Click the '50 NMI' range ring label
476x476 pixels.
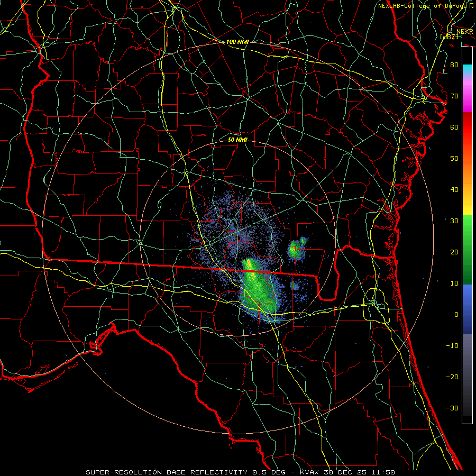point(237,140)
